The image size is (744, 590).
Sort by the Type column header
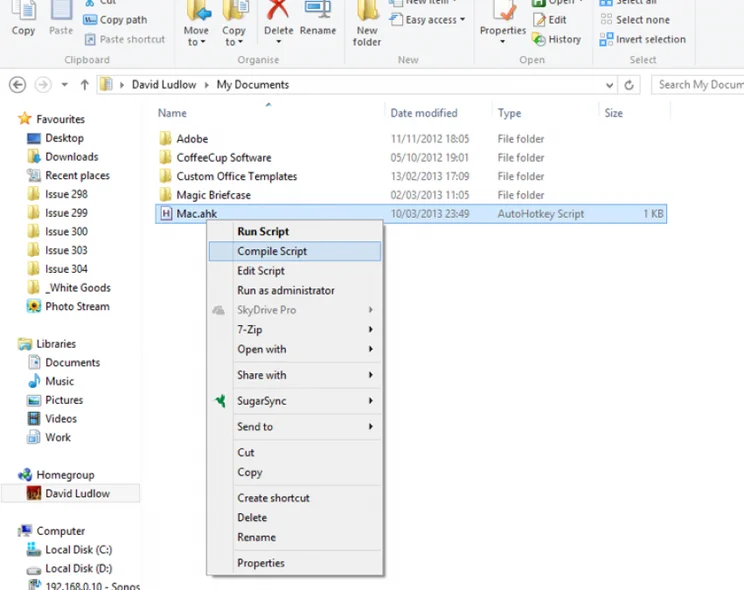pos(509,113)
